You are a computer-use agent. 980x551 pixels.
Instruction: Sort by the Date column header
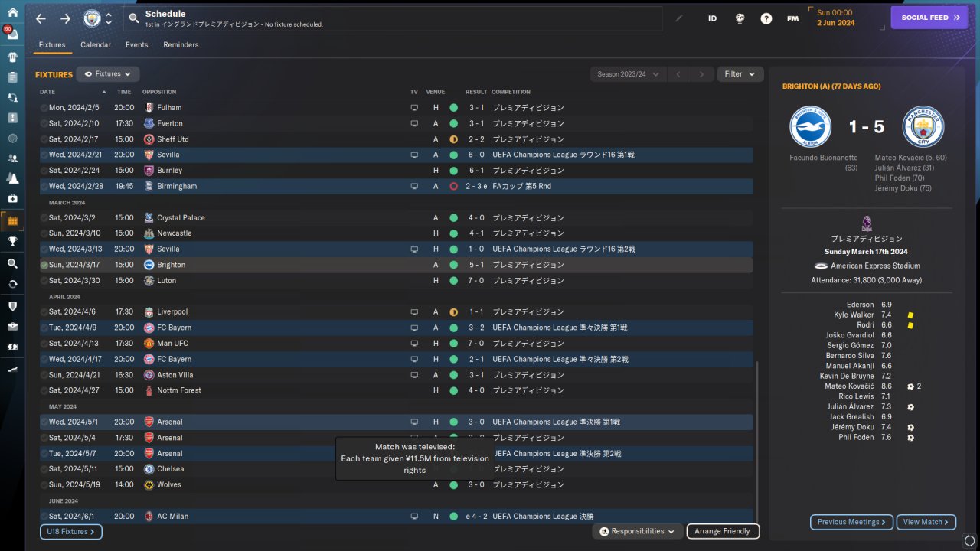click(47, 92)
